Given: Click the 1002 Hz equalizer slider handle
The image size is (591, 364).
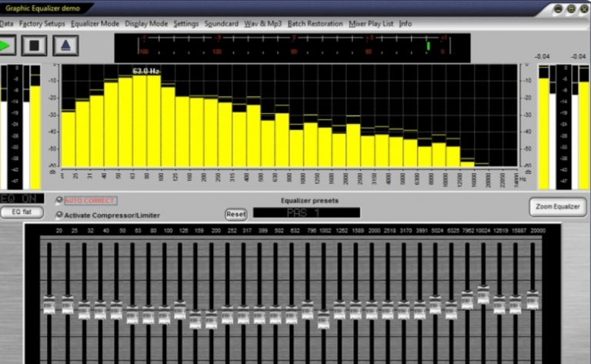Looking at the screenshot, I should pos(323,319).
